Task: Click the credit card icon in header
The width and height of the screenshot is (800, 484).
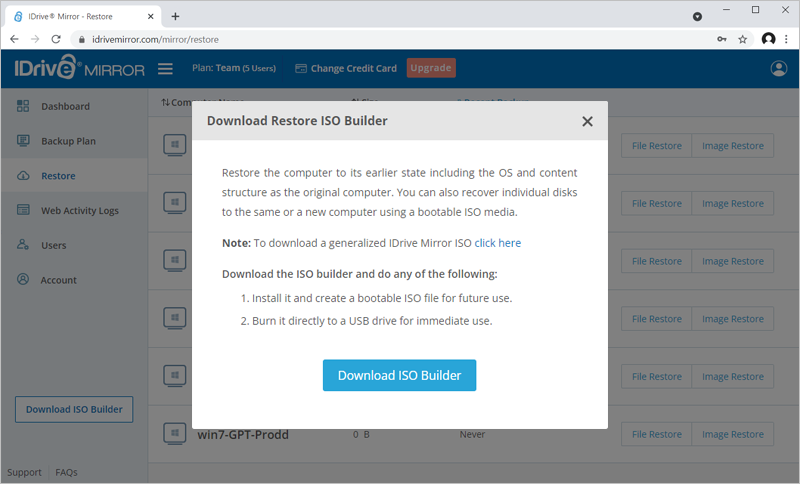Action: coord(301,68)
